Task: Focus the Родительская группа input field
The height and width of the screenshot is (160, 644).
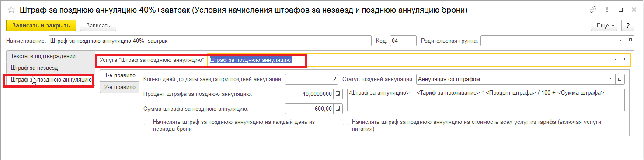Action: coord(549,41)
